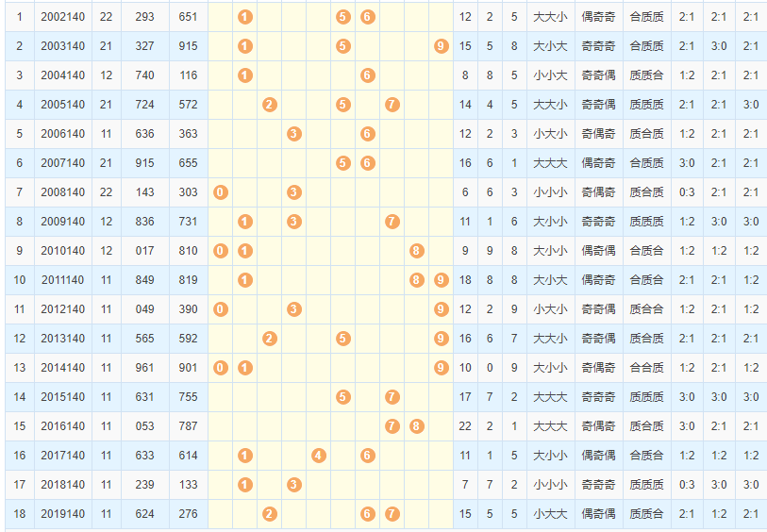767x532 pixels.
Task: Select orange ball 8 in row 15
Action: point(417,426)
